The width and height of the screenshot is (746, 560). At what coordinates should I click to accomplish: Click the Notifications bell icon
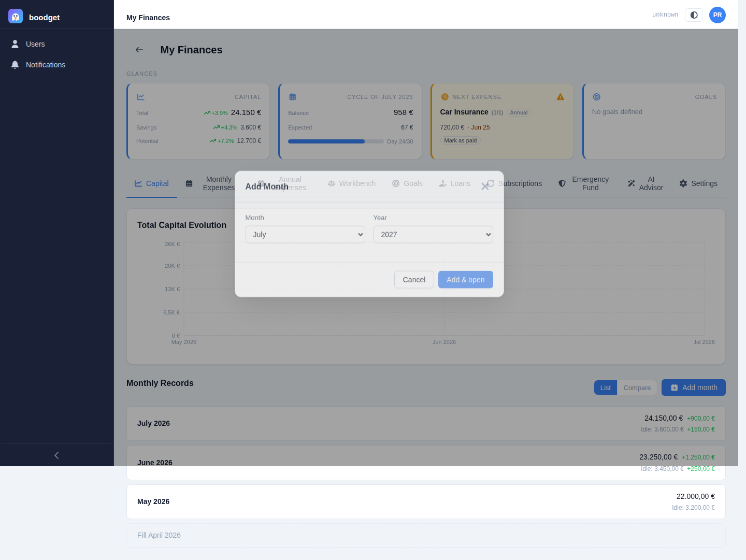click(x=15, y=65)
